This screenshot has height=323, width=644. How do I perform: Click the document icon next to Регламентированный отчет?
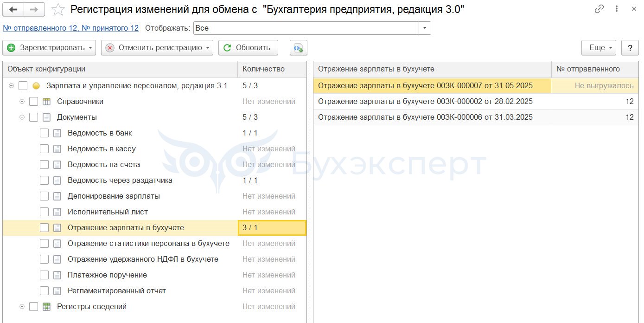[x=57, y=291]
